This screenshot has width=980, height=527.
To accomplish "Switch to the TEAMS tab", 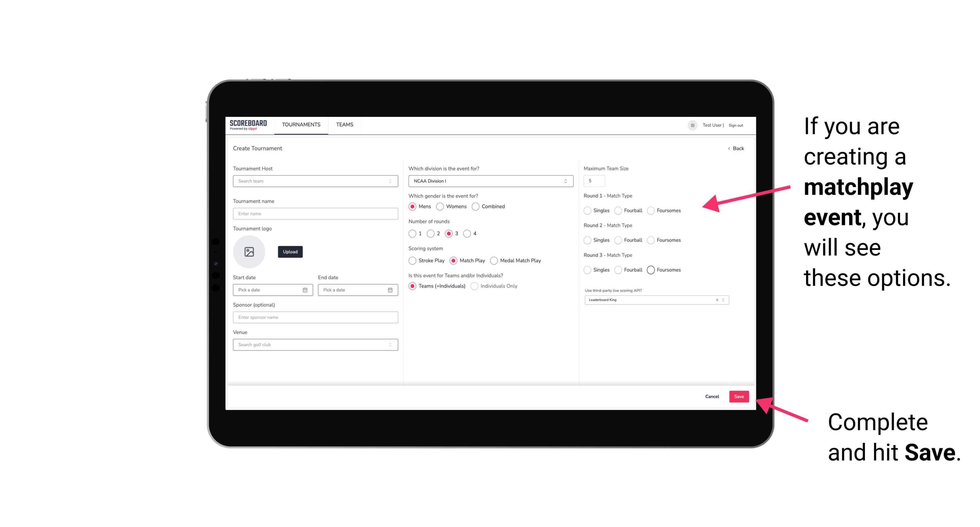I will [344, 125].
